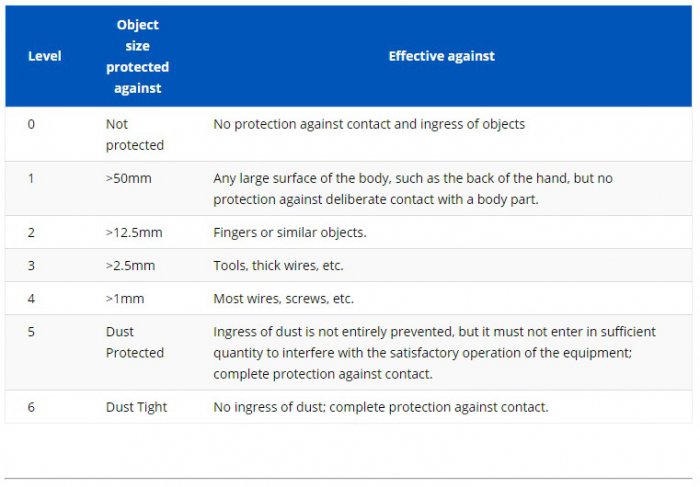
Task: Select the level "3" cell
Action: coord(31,265)
